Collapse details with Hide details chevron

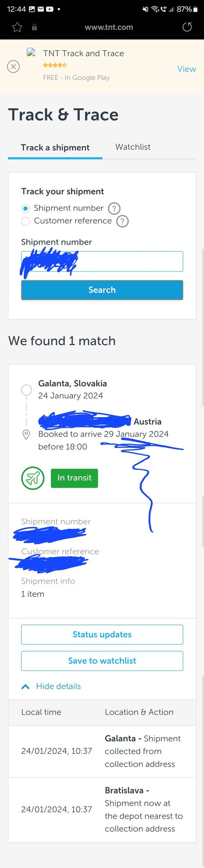[x=26, y=686]
